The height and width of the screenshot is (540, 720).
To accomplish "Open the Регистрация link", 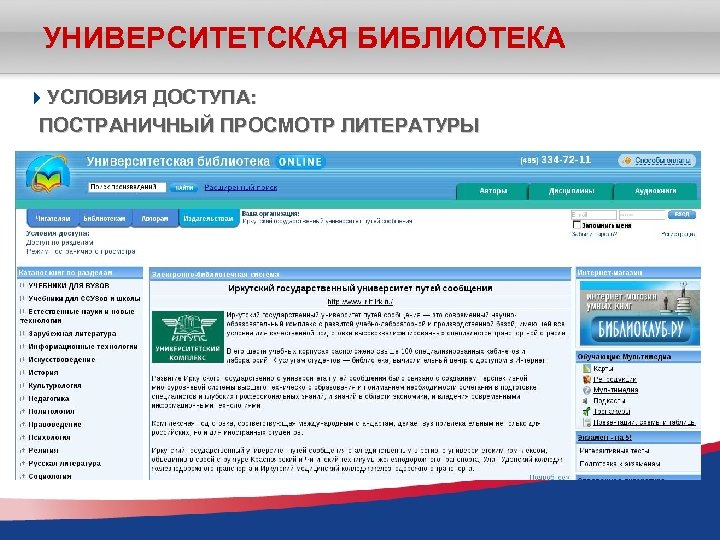I will click(679, 234).
